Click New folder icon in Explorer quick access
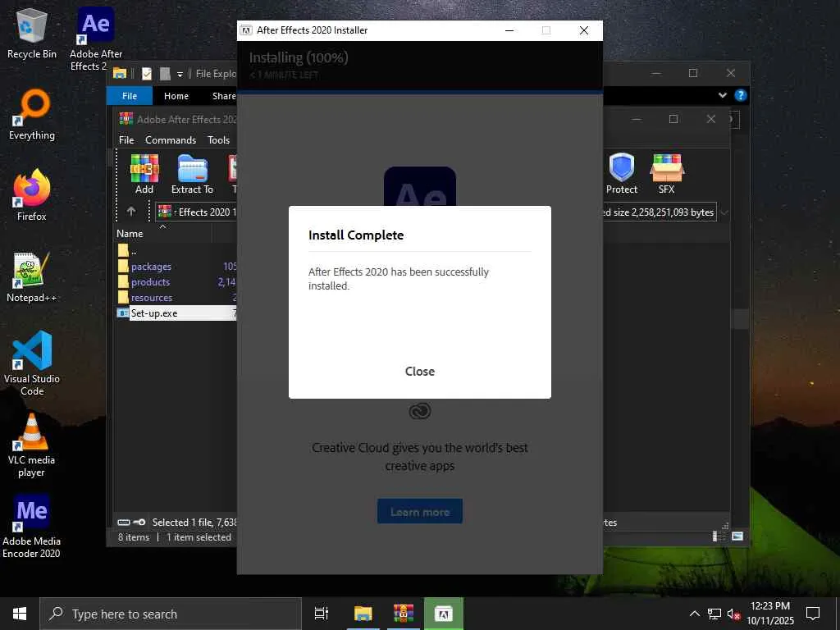Screen dimensions: 840x630 (166, 73)
